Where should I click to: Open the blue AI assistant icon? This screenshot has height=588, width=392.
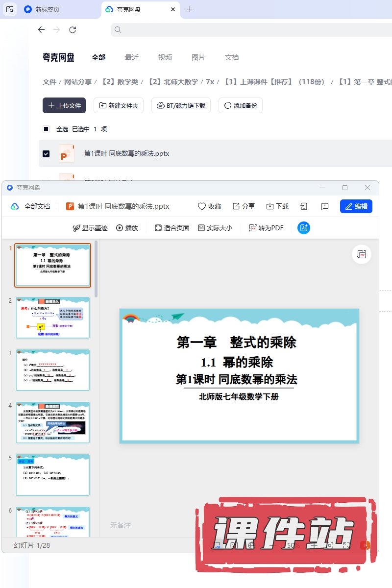click(x=304, y=228)
